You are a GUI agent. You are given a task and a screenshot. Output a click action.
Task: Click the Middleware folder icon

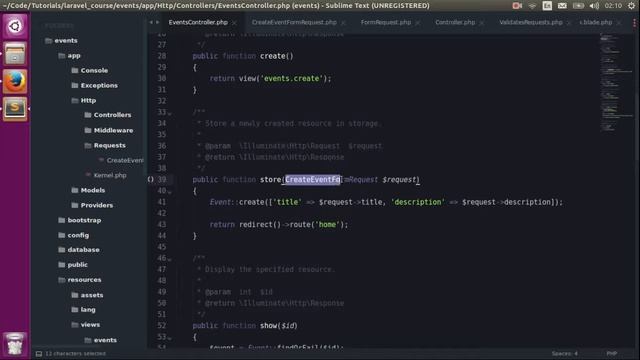tap(88, 130)
